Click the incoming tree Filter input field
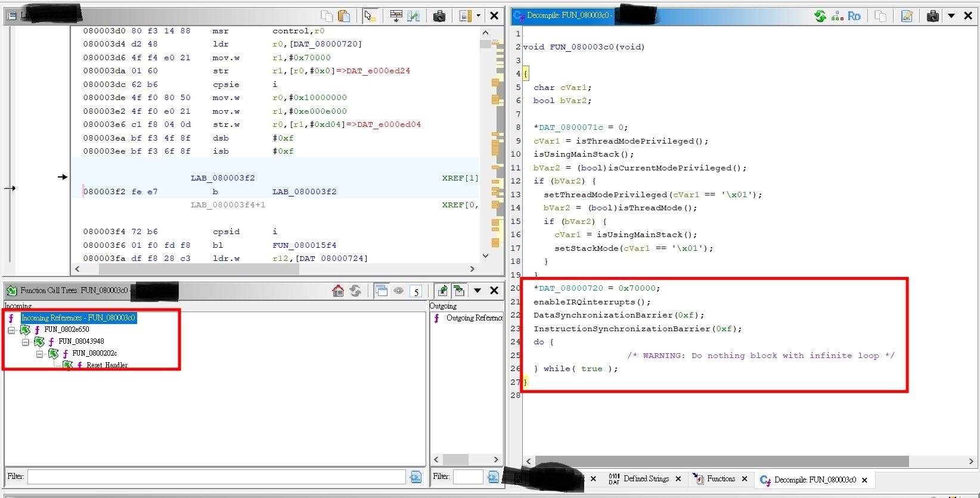The width and height of the screenshot is (980, 498). point(216,477)
